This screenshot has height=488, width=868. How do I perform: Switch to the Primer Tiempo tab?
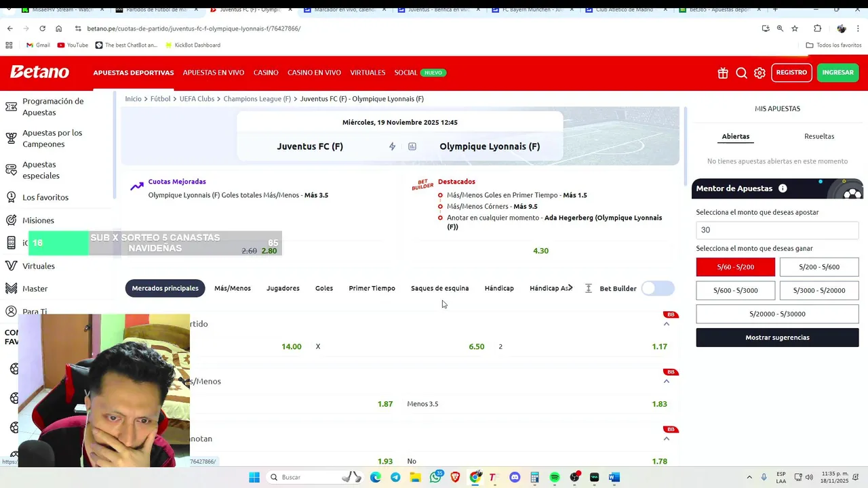point(372,288)
